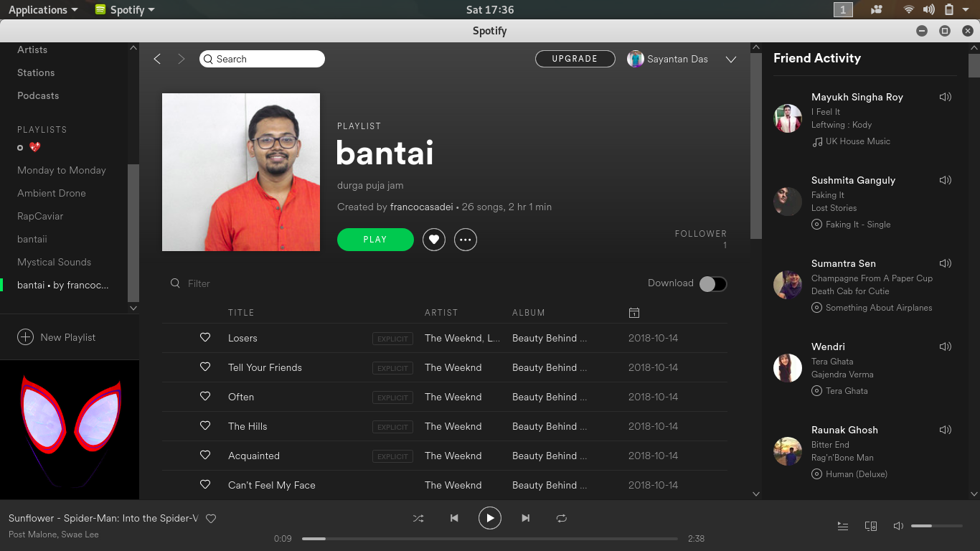
Task: Click the main content vertical scrollbar
Action: pyautogui.click(x=755, y=146)
